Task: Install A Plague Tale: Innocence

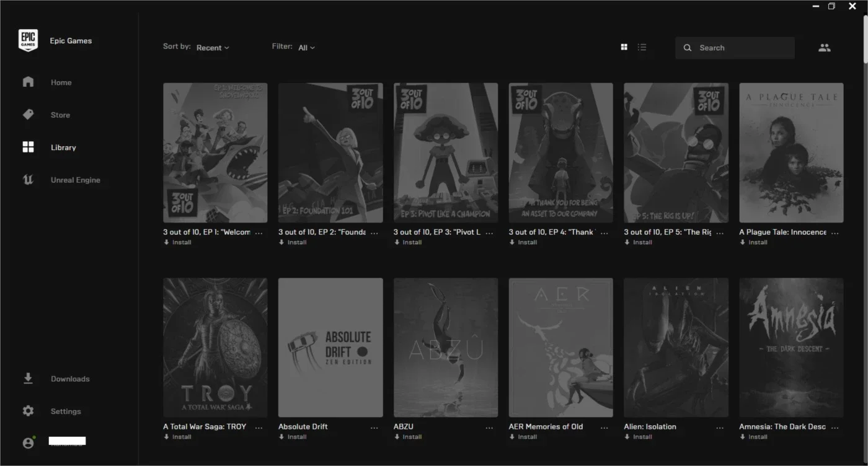Action: coord(754,242)
